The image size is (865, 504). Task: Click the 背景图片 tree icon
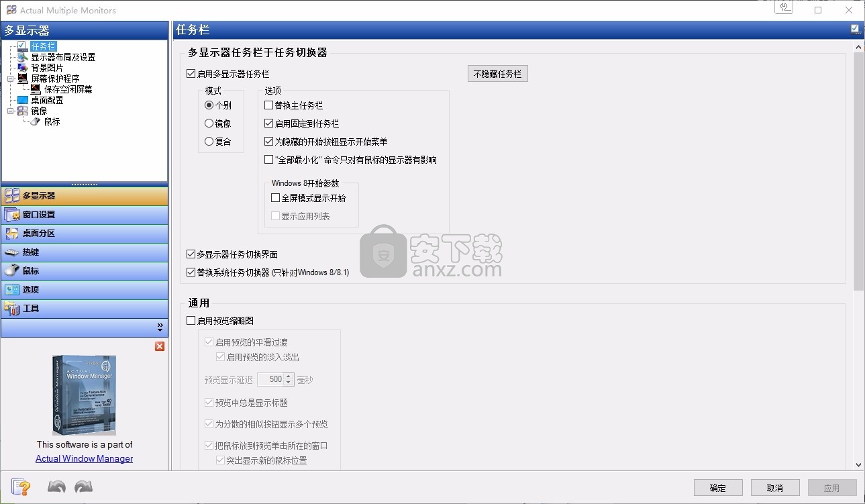(23, 68)
